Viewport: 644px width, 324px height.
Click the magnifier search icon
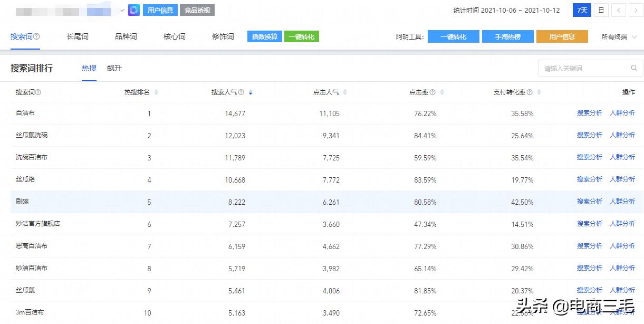pos(634,68)
